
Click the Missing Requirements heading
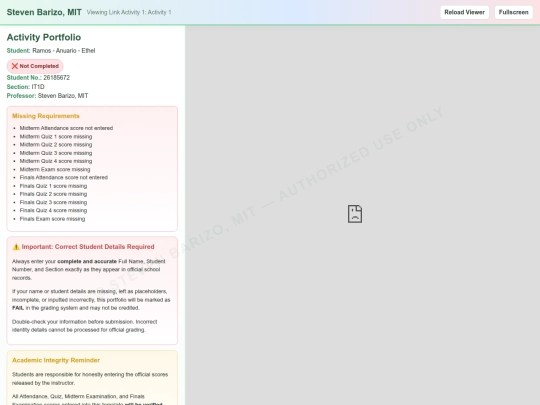pos(46,116)
